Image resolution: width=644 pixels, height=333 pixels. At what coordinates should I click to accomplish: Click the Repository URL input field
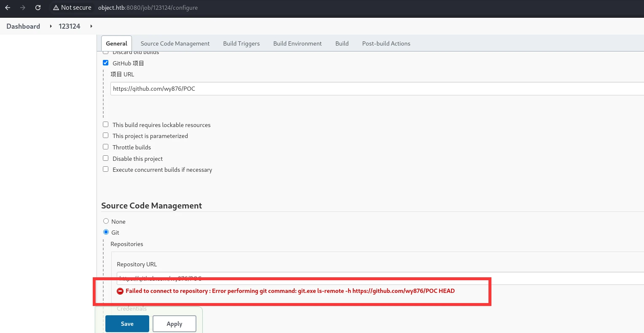[380, 278]
